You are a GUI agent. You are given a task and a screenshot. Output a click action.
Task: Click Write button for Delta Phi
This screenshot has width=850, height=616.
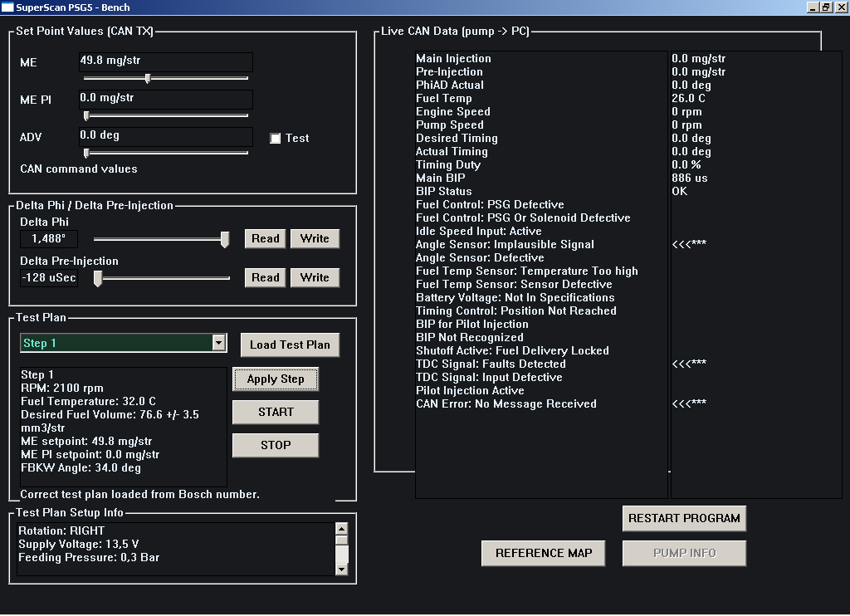tap(315, 238)
